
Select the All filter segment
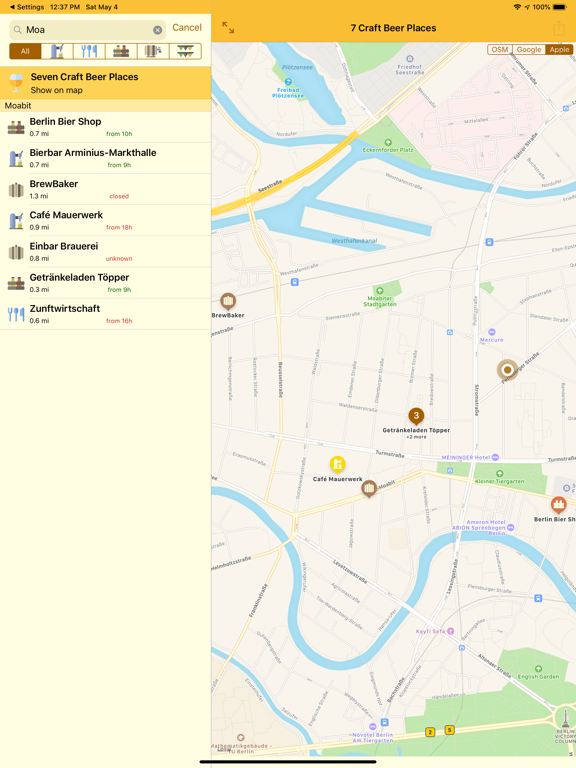tap(25, 51)
